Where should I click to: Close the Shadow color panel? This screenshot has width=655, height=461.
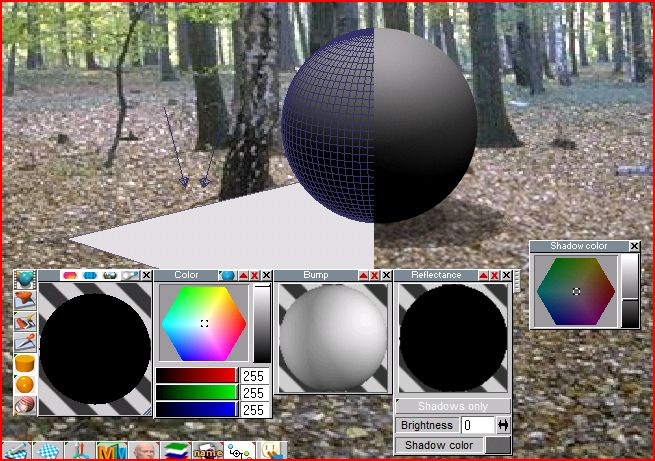pos(634,246)
